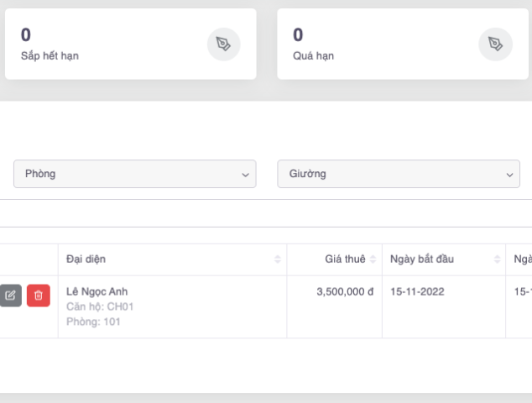Open the Lê Ngọc Anh contract name
The image size is (532, 403).
click(x=97, y=291)
